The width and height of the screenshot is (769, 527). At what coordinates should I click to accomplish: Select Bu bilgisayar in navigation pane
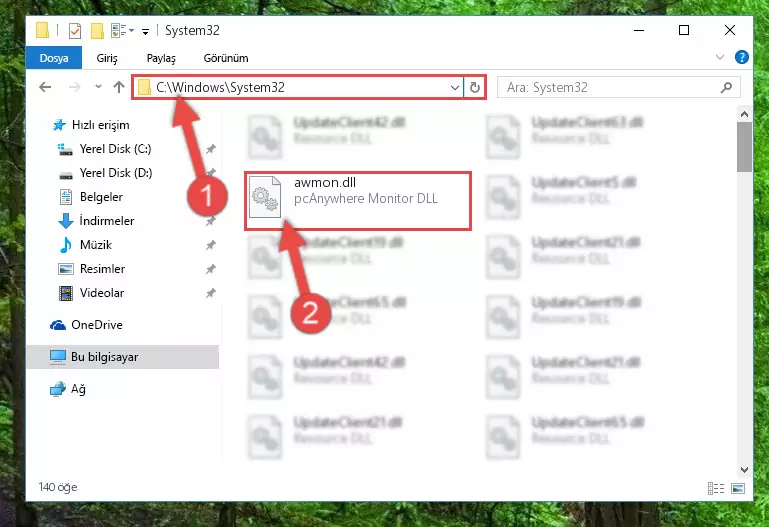[123, 357]
